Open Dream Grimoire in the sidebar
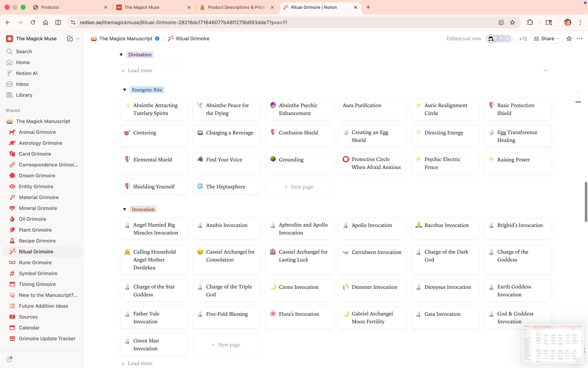The height and width of the screenshot is (368, 588). [x=42, y=175]
